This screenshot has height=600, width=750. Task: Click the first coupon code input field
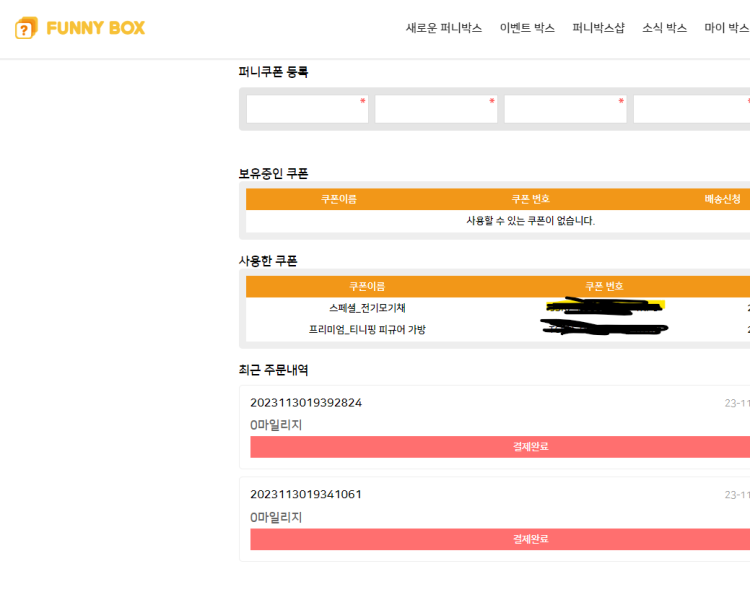(x=307, y=109)
